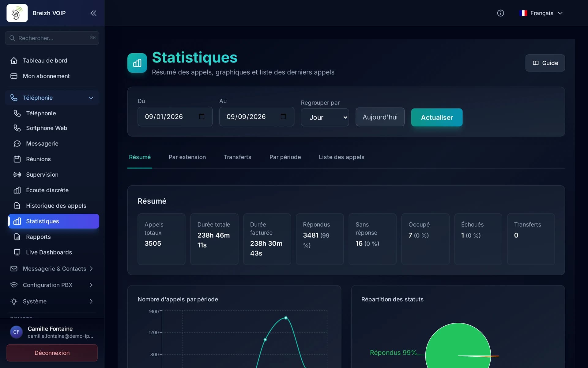This screenshot has width=588, height=368.
Task: Click the Réunions calendar icon
Action: (x=17, y=159)
